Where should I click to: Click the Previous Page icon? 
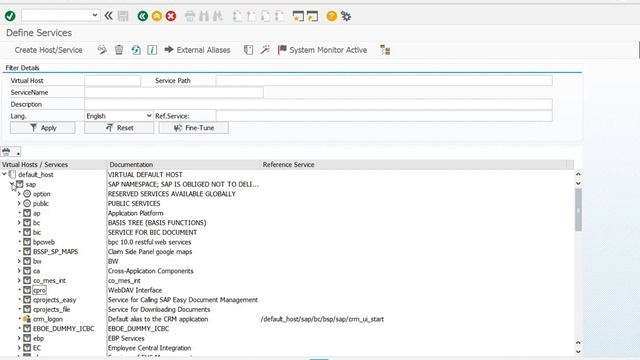point(251,16)
